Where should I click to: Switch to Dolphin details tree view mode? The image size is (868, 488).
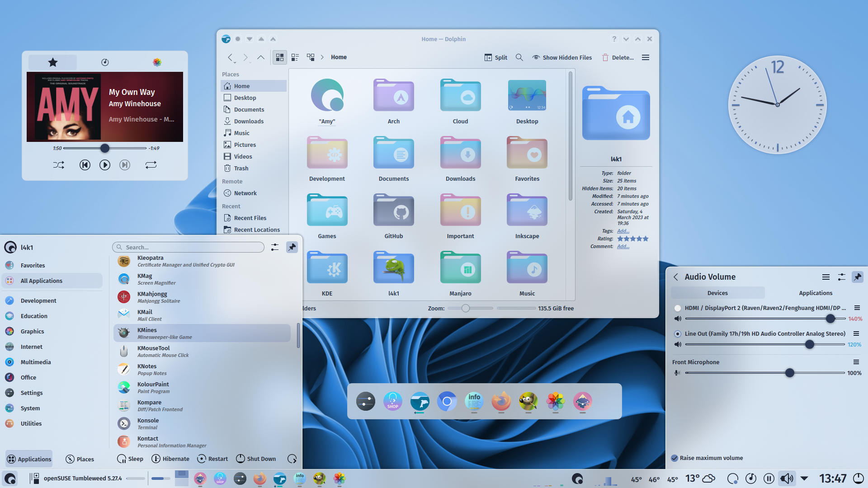[x=311, y=57]
